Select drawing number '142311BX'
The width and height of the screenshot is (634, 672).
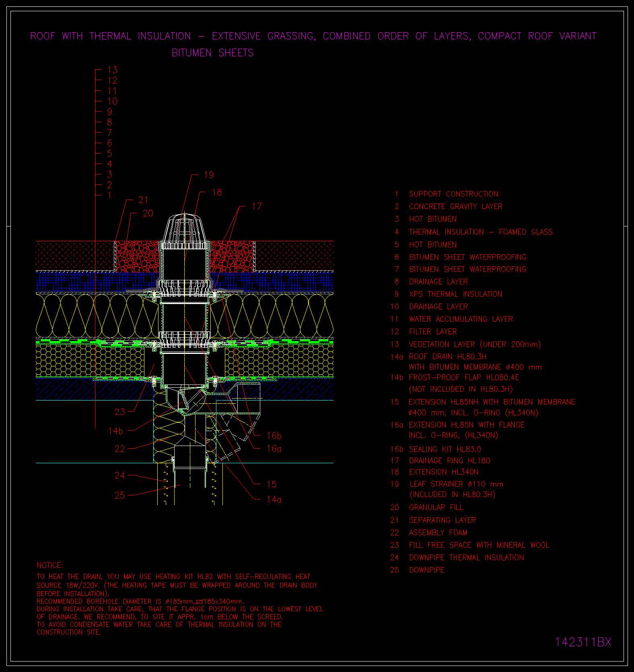[x=583, y=642]
